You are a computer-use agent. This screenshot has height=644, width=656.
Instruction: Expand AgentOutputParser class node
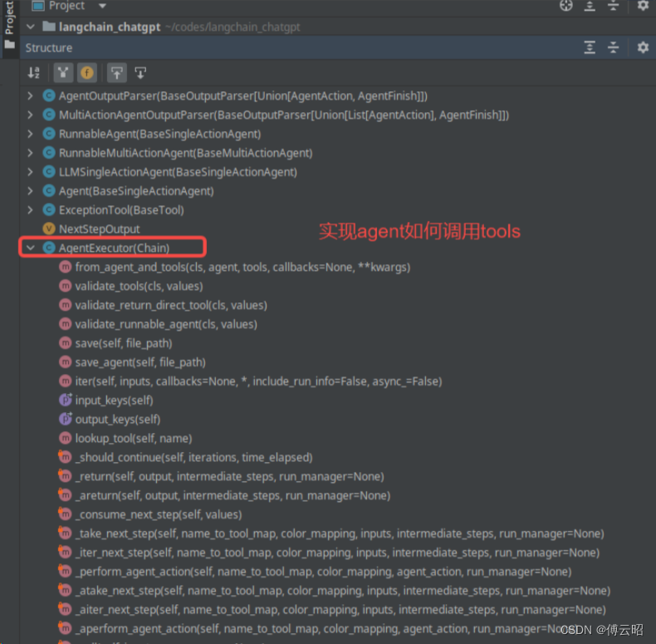(30, 96)
